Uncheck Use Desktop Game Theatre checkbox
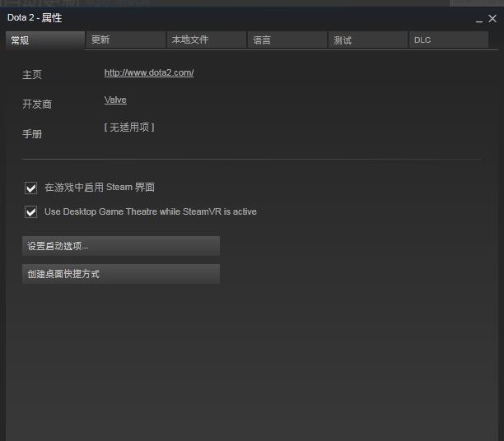This screenshot has height=441, width=504. pyautogui.click(x=30, y=212)
